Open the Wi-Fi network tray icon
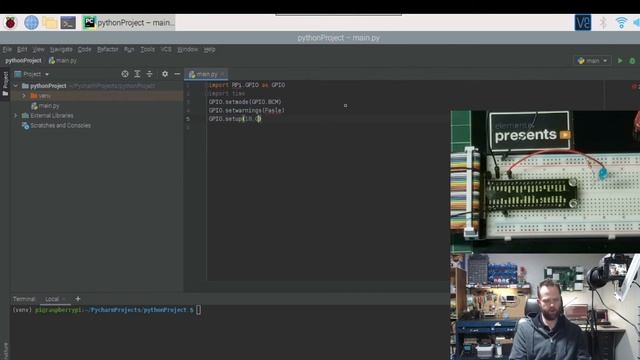This screenshot has width=640, height=360. 621,22
